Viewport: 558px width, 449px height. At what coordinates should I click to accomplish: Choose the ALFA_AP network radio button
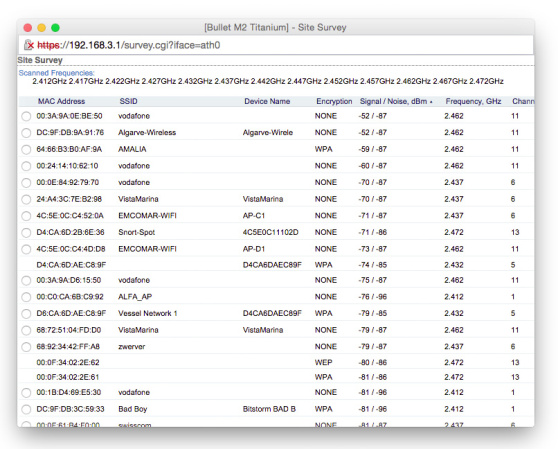click(26, 297)
